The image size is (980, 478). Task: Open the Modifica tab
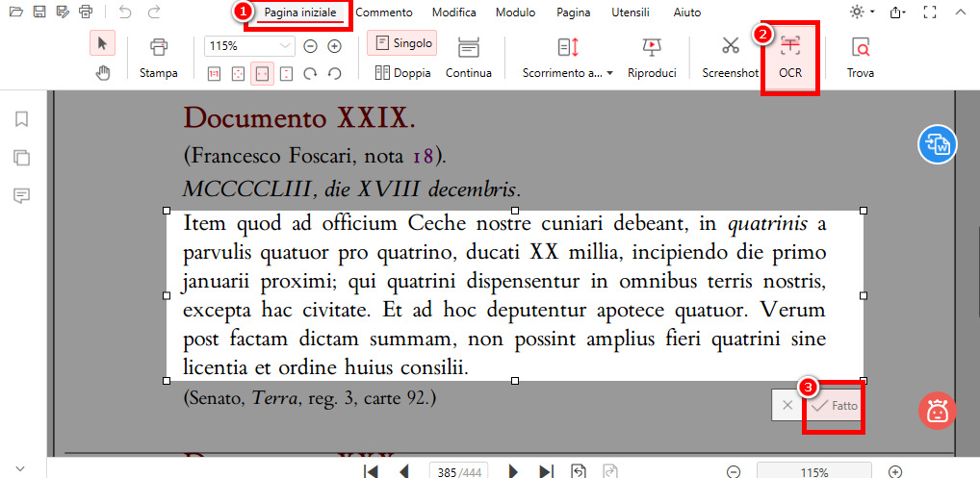tap(453, 13)
